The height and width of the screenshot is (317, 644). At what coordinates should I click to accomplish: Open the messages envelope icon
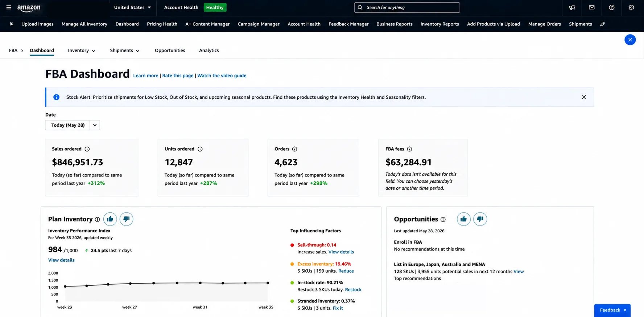tap(591, 7)
